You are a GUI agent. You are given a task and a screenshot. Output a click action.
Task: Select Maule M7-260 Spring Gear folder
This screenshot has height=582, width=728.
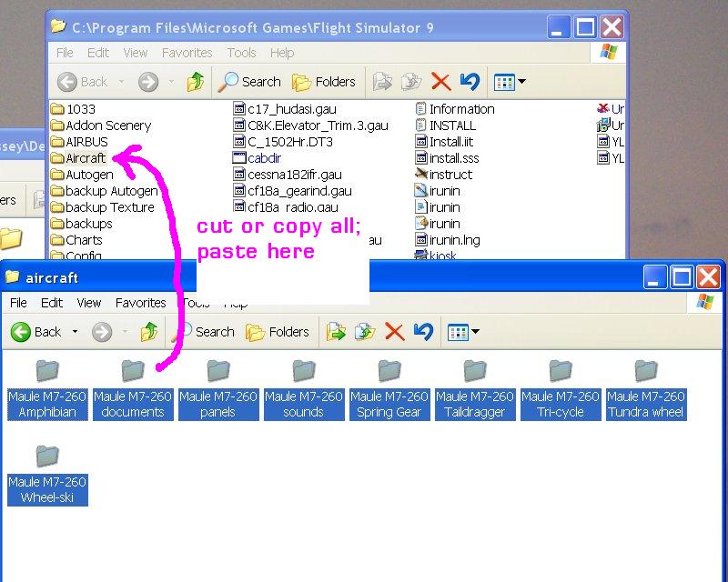point(389,390)
